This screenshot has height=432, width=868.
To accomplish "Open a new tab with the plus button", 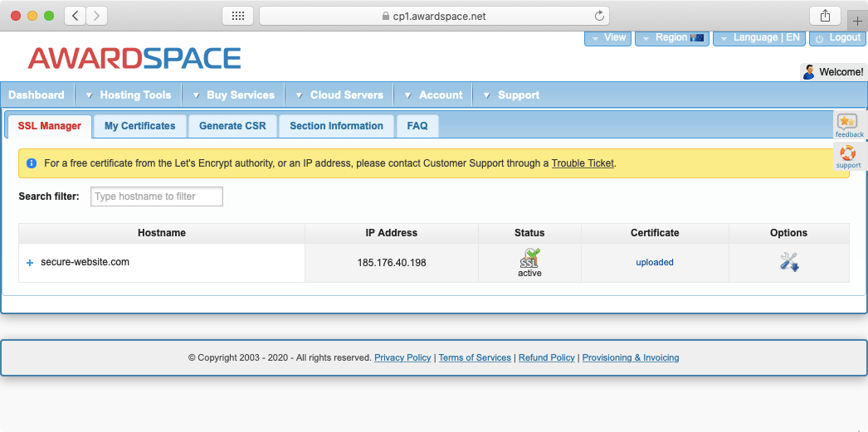I will 857,22.
